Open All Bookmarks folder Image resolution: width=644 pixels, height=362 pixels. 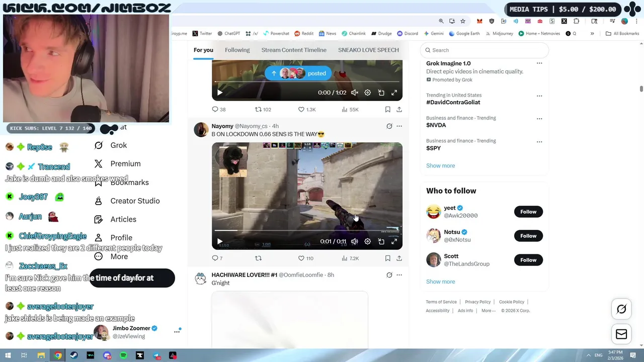click(x=622, y=34)
